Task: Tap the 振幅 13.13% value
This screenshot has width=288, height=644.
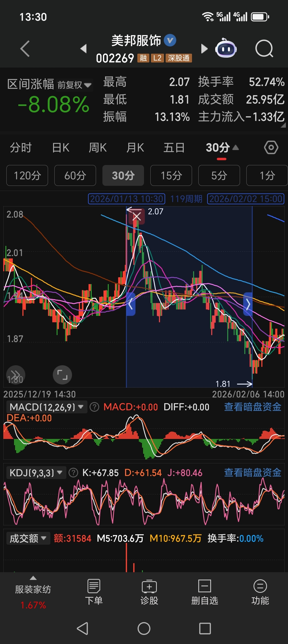Action: (172, 117)
